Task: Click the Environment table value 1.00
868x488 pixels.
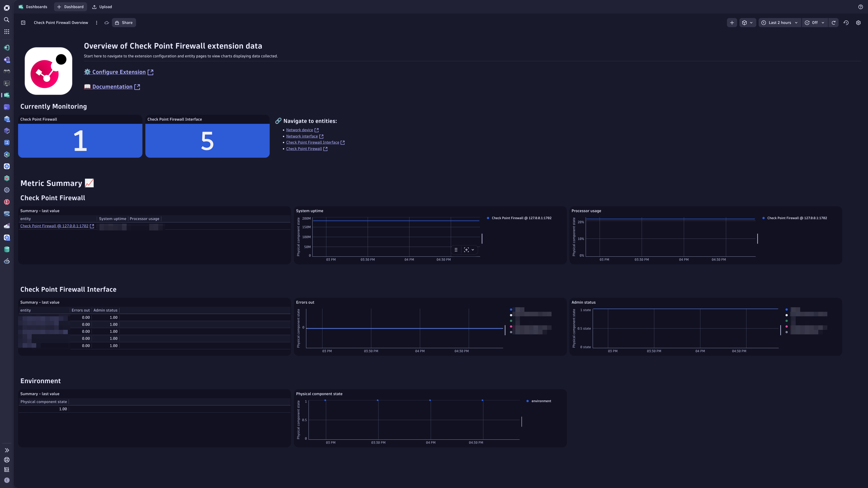Action: pos(63,409)
